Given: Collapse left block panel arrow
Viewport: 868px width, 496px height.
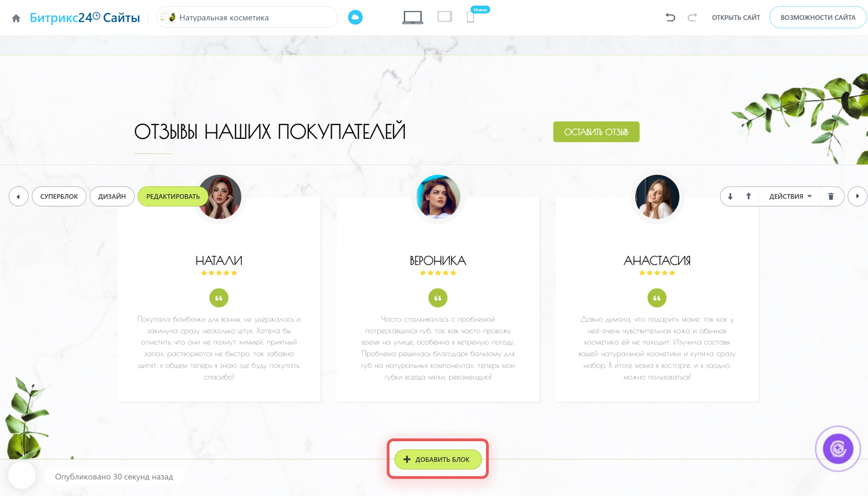Looking at the screenshot, I should 18,196.
